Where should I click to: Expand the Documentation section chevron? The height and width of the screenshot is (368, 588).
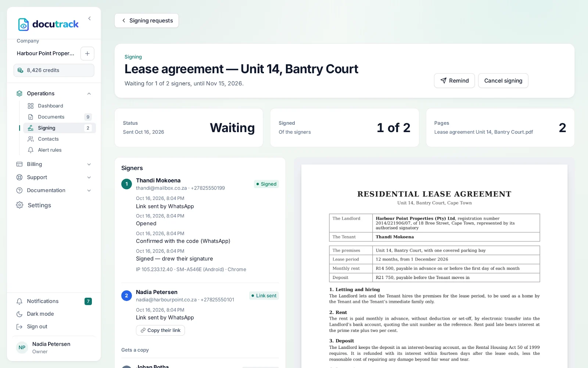89,190
